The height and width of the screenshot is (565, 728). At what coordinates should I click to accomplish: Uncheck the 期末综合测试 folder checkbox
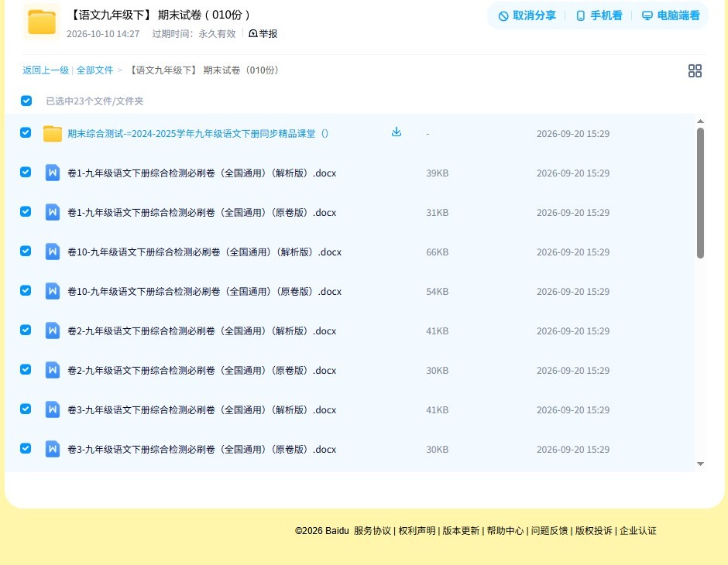click(x=26, y=132)
